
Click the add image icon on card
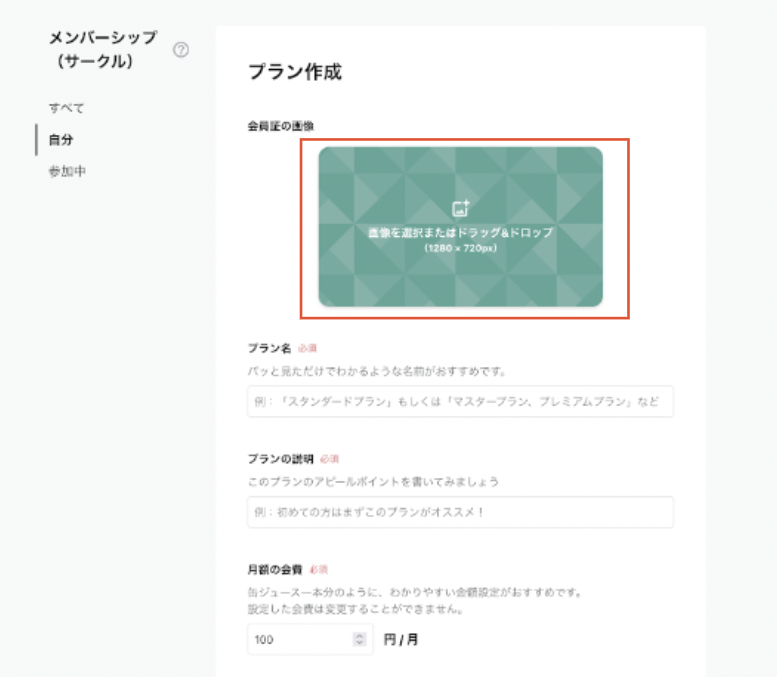461,208
